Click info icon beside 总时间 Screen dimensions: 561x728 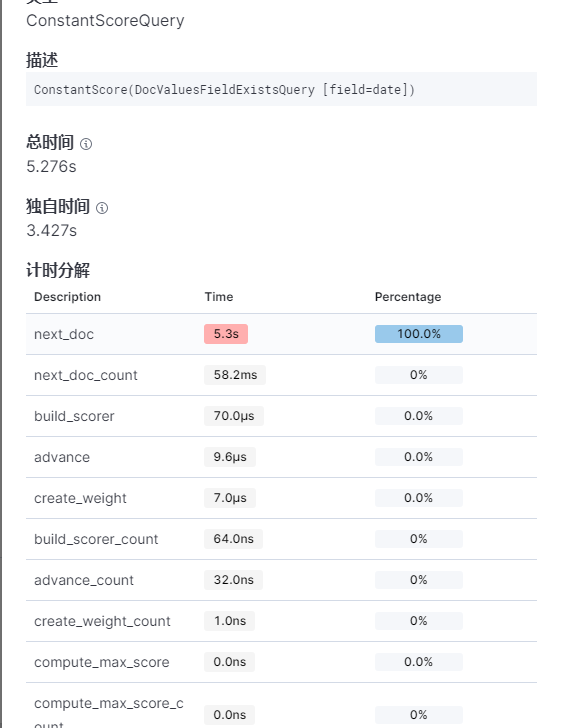[x=86, y=144]
